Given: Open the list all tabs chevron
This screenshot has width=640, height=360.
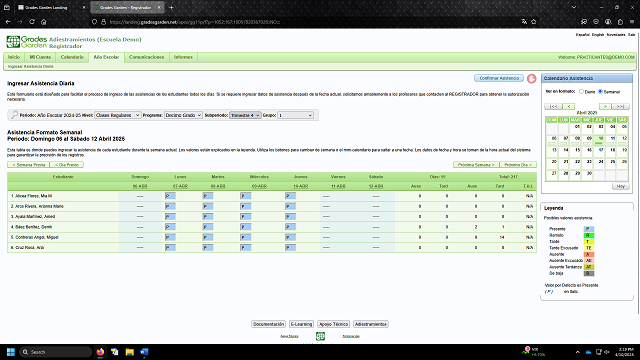Looking at the screenshot, I should [x=574, y=7].
